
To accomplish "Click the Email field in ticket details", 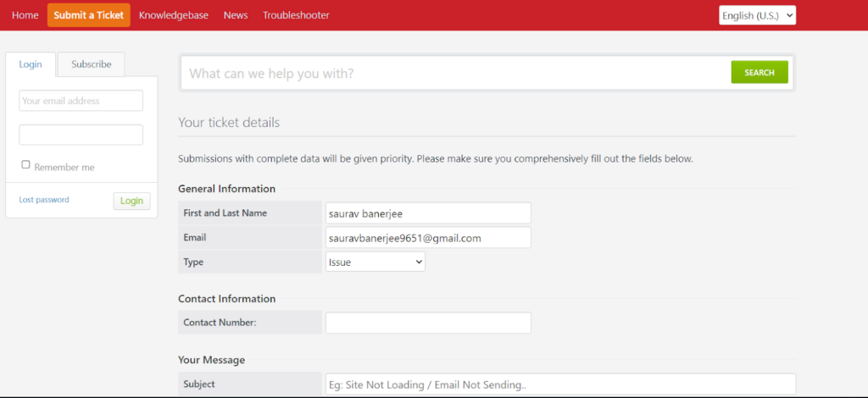I will point(428,238).
